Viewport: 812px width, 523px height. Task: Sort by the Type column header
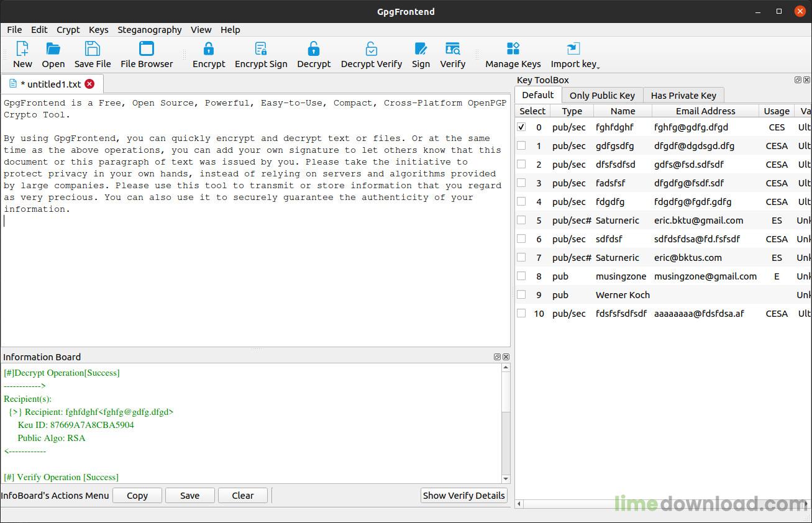point(572,111)
